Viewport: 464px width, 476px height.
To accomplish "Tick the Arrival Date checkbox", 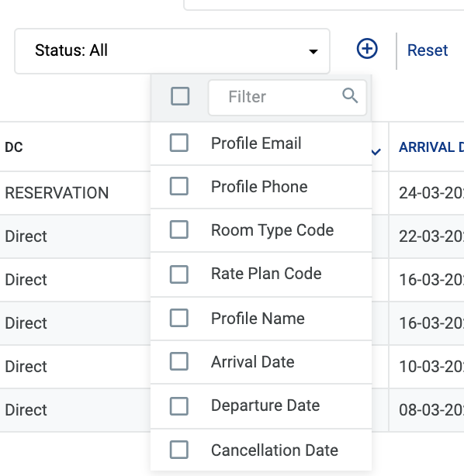I will pos(179,361).
